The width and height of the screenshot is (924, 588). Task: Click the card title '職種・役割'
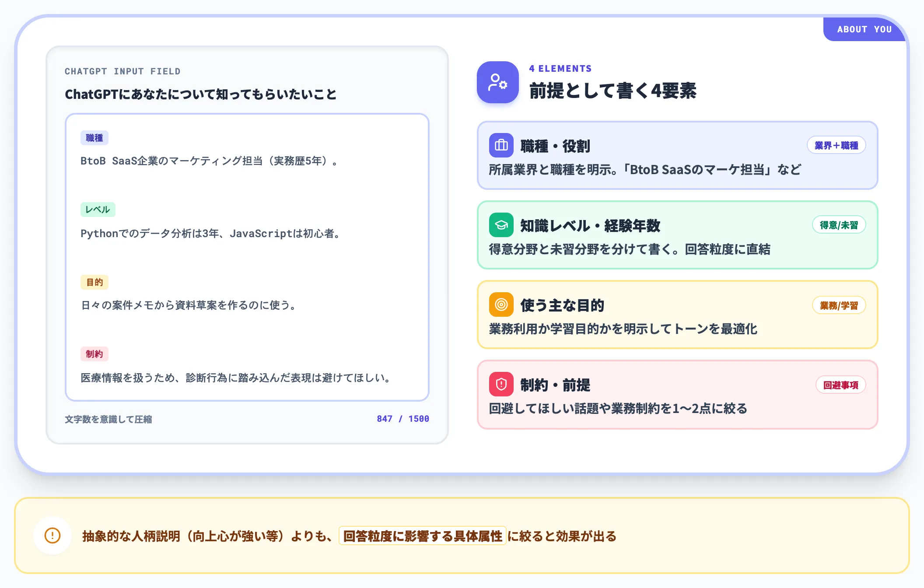(x=555, y=146)
